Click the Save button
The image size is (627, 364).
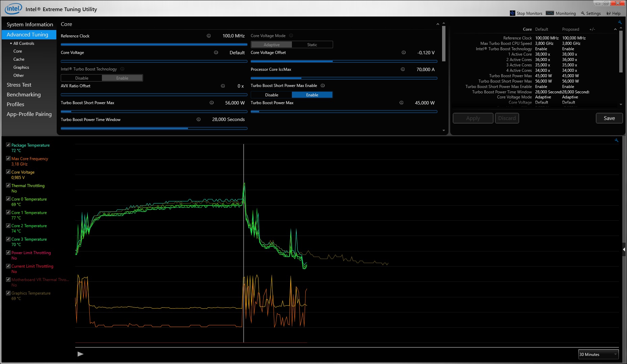point(609,118)
